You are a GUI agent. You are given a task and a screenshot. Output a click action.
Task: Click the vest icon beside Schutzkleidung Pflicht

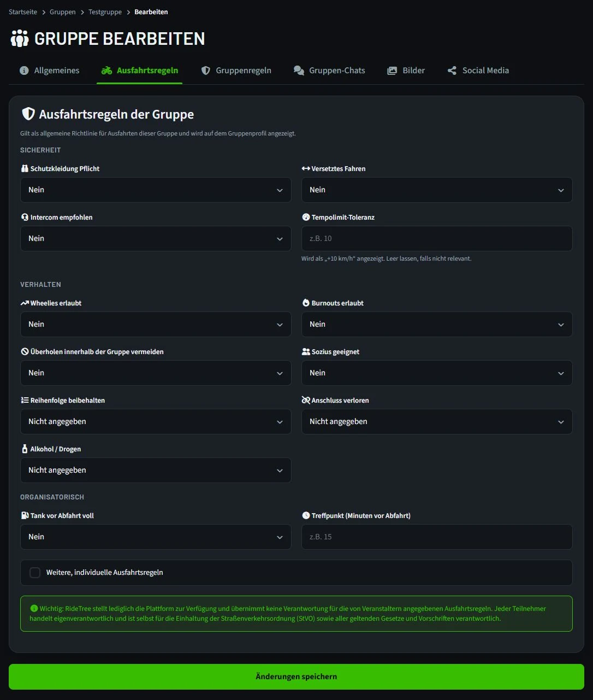click(25, 169)
